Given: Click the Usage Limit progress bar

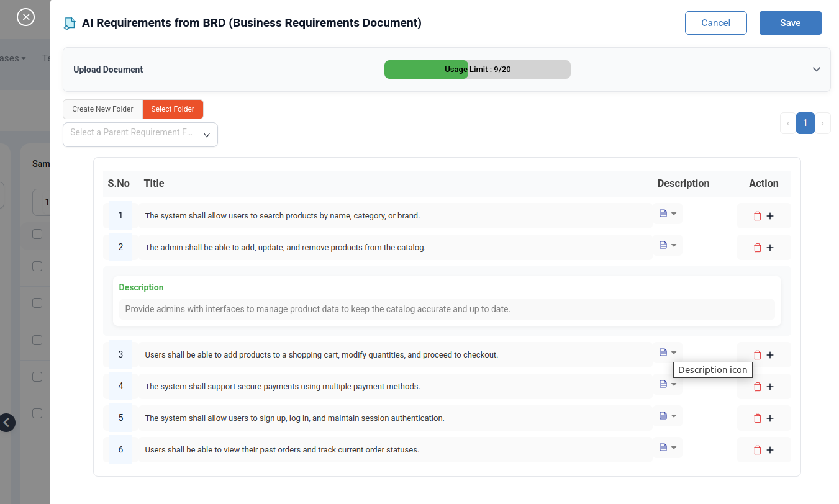Looking at the screenshot, I should tap(477, 70).
